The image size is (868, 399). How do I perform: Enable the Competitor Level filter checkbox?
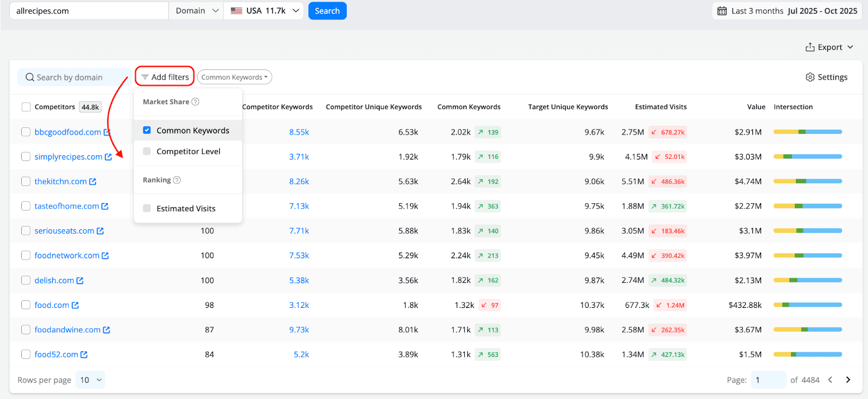[146, 151]
